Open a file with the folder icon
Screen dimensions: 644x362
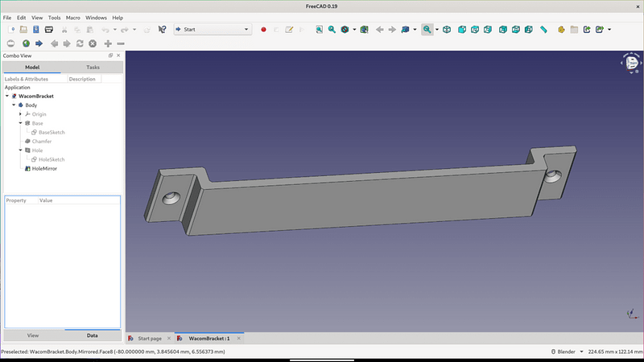click(23, 30)
